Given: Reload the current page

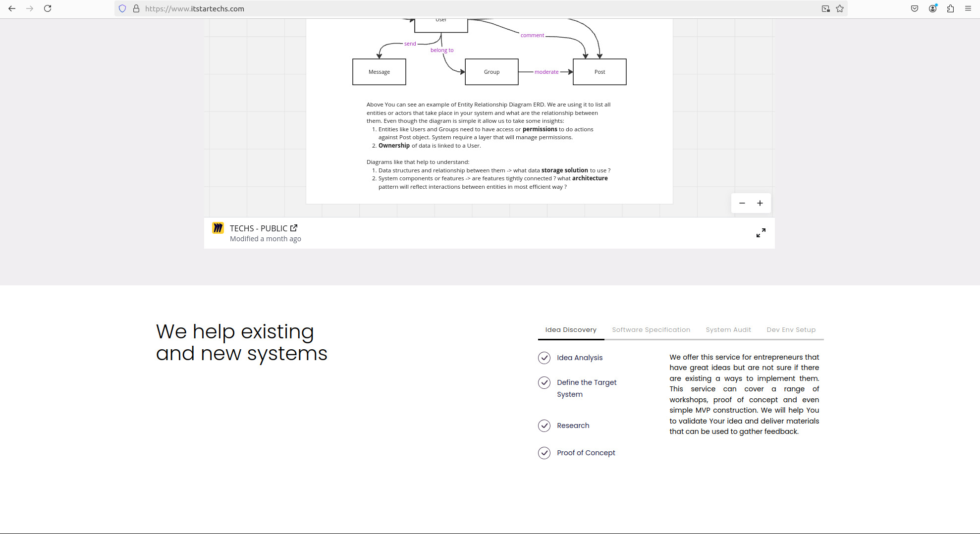Looking at the screenshot, I should 48,8.
